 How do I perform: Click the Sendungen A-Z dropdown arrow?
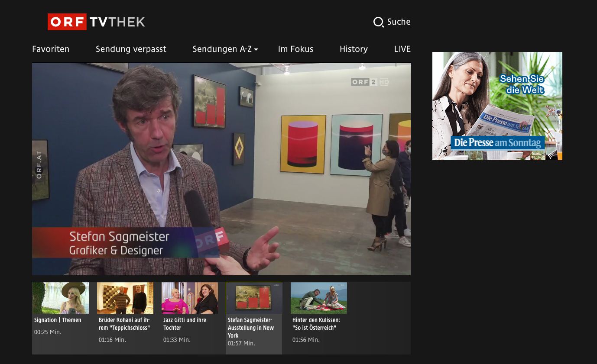(256, 50)
